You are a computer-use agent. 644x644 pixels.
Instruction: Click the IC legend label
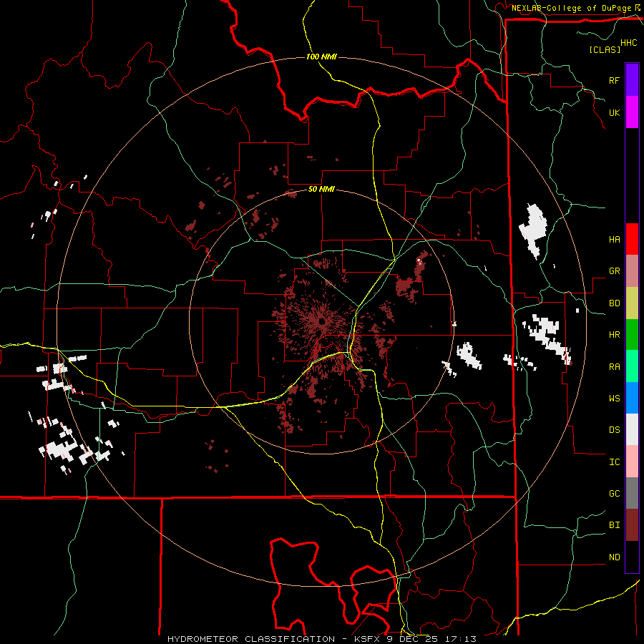coord(614,462)
